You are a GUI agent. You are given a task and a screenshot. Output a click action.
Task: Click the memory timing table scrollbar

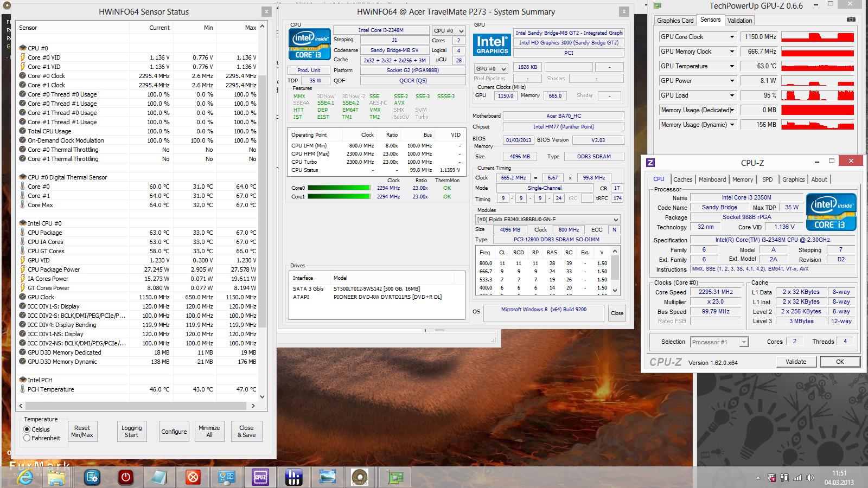click(x=615, y=271)
